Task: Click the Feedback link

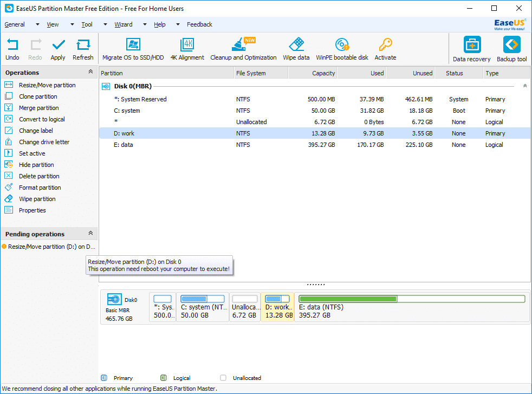Action: [199, 24]
